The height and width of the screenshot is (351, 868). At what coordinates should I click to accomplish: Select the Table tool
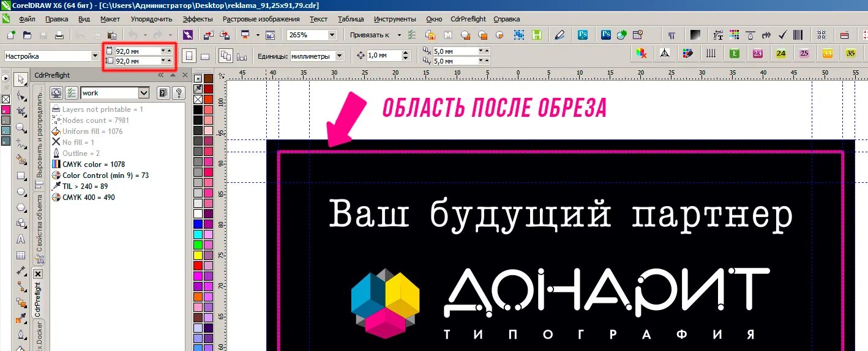(21, 255)
